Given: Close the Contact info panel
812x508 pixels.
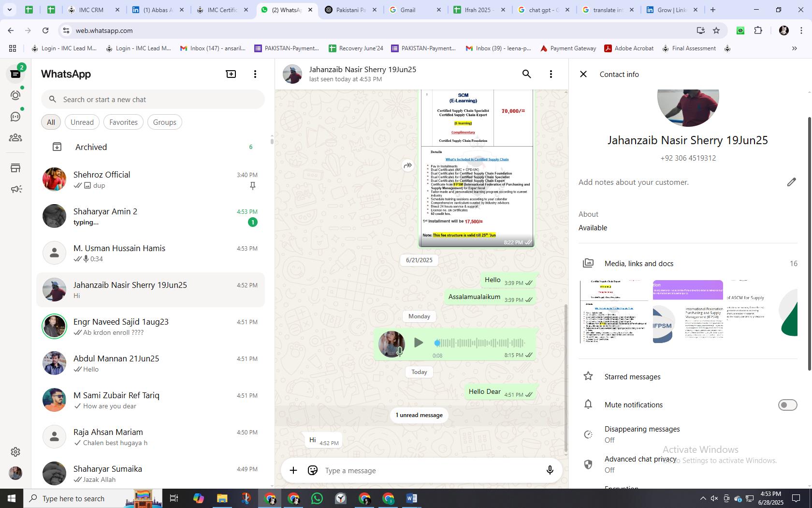Looking at the screenshot, I should tap(583, 74).
